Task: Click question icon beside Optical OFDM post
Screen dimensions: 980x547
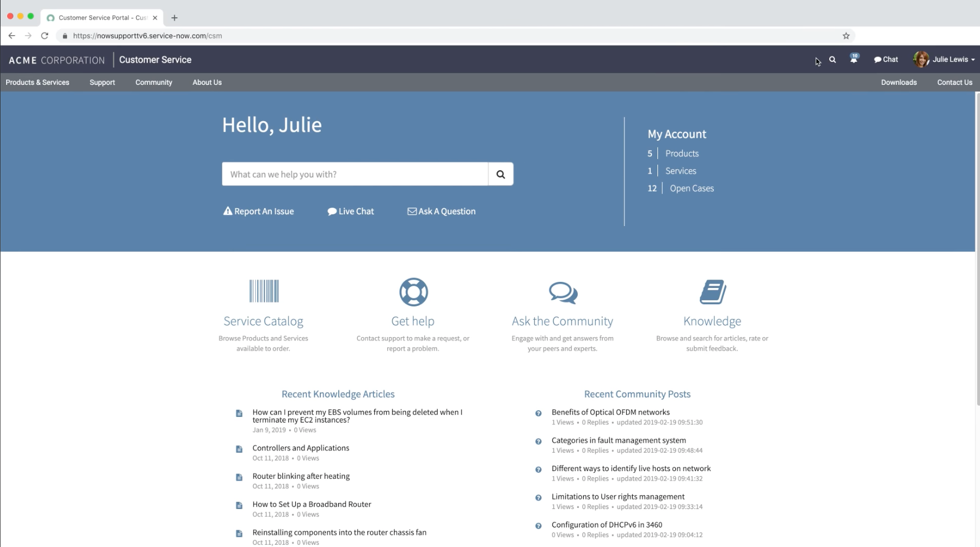Action: point(538,413)
